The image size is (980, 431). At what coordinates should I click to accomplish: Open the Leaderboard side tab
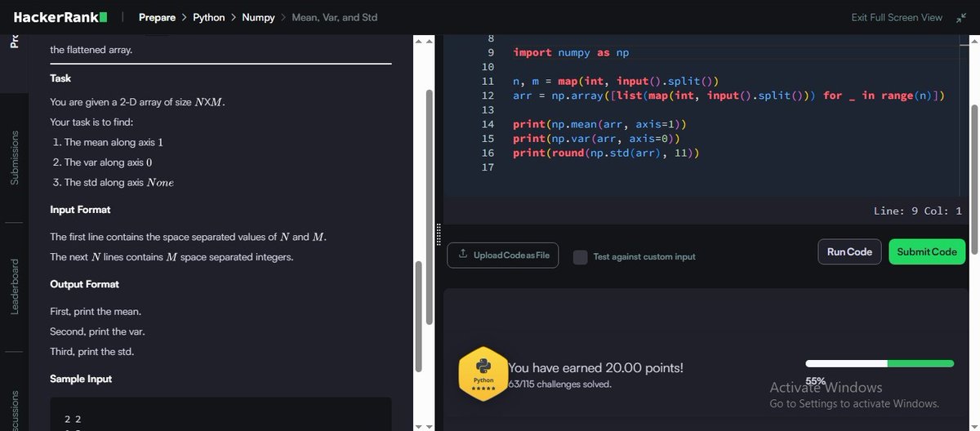(14, 287)
